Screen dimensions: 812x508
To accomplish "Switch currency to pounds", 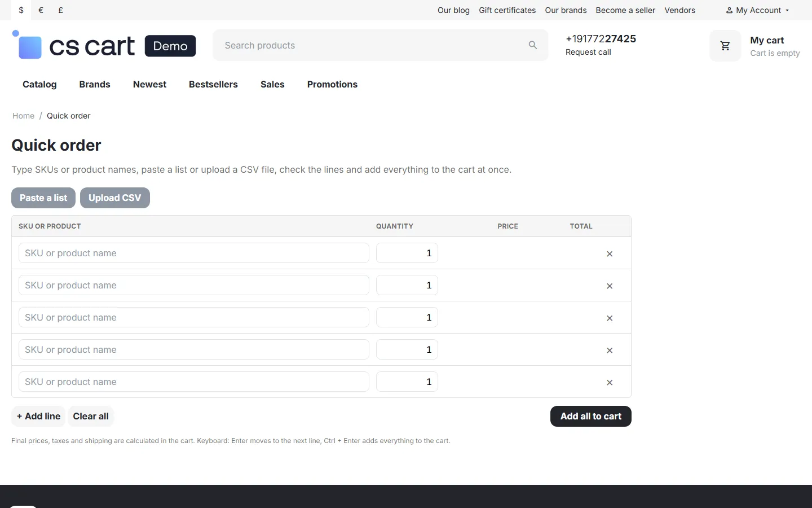I will 60,10.
